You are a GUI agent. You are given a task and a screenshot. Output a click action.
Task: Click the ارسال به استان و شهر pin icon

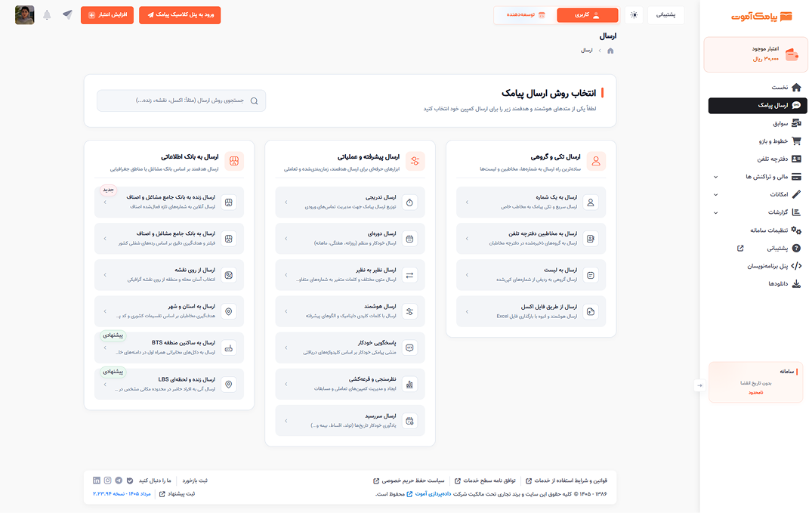point(229,311)
